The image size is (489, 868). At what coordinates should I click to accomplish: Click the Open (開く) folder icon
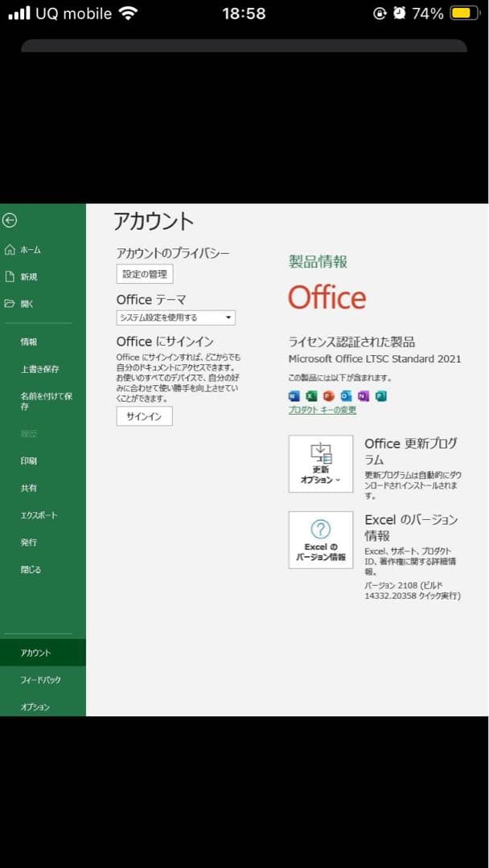(x=10, y=304)
